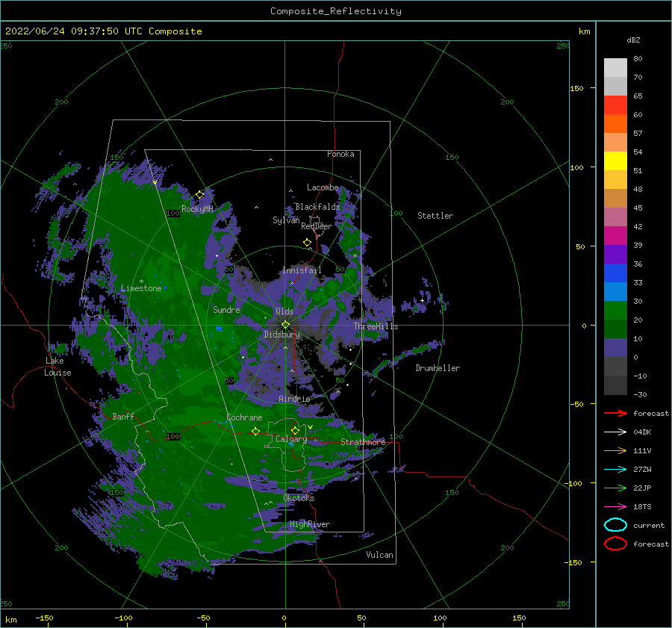This screenshot has height=628, width=672.
Task: Pick the light blue 30-33 dBZ swatch
Action: [x=615, y=291]
